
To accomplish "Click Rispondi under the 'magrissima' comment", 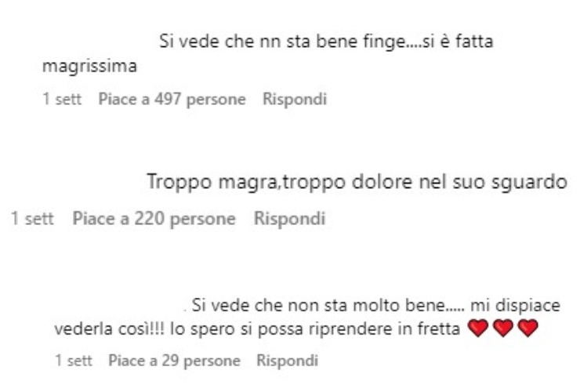I will pos(295,100).
